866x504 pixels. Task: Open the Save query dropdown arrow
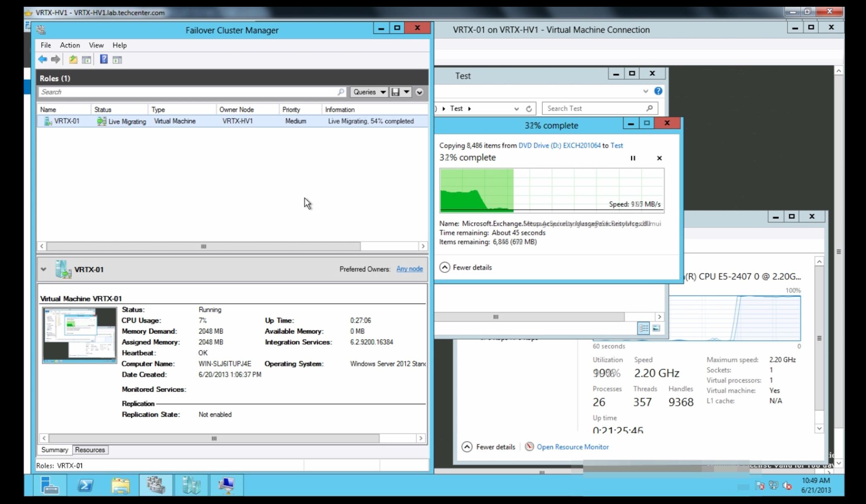pyautogui.click(x=406, y=92)
